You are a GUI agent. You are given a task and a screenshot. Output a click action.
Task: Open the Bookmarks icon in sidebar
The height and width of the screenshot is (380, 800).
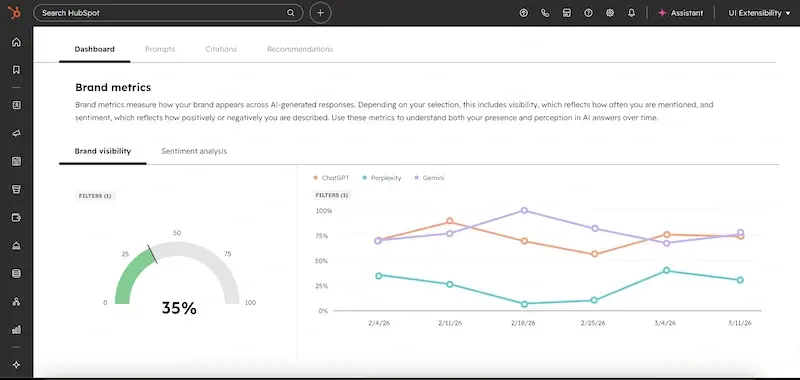(x=16, y=70)
